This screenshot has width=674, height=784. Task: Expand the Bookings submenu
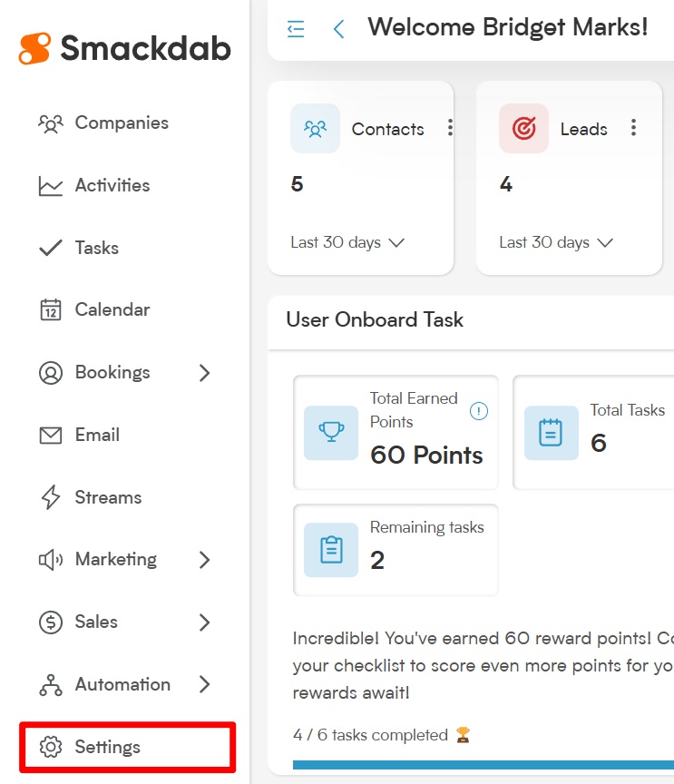(204, 372)
